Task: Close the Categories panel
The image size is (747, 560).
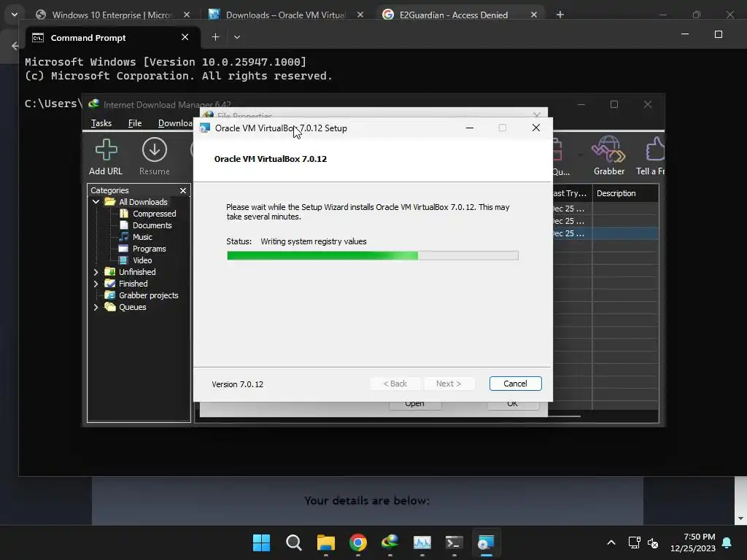Action: [183, 190]
